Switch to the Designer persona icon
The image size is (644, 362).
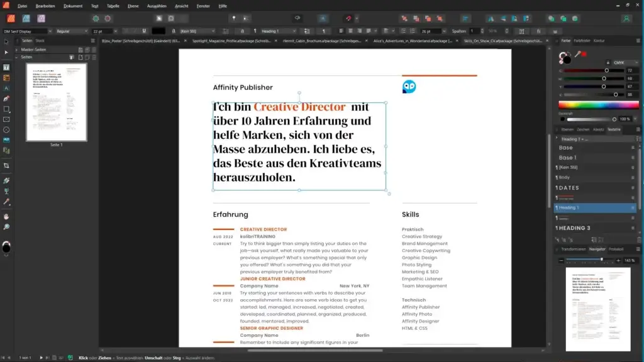pos(26,18)
